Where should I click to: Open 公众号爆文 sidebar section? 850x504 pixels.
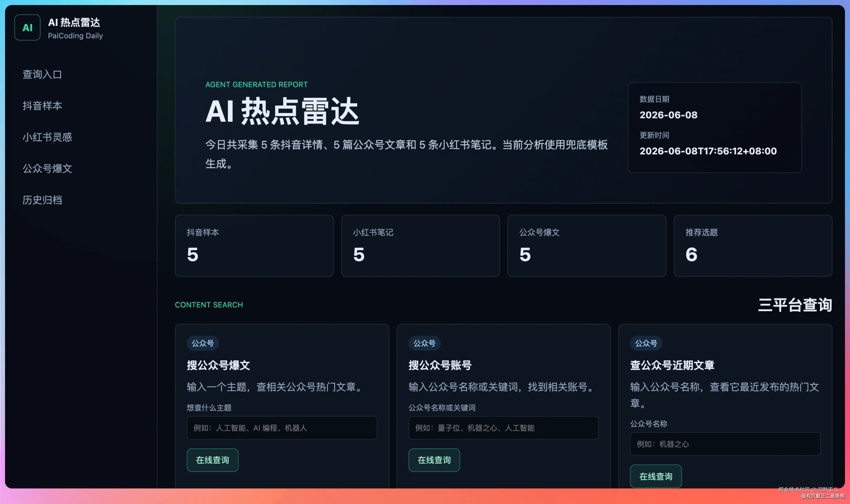tap(47, 168)
